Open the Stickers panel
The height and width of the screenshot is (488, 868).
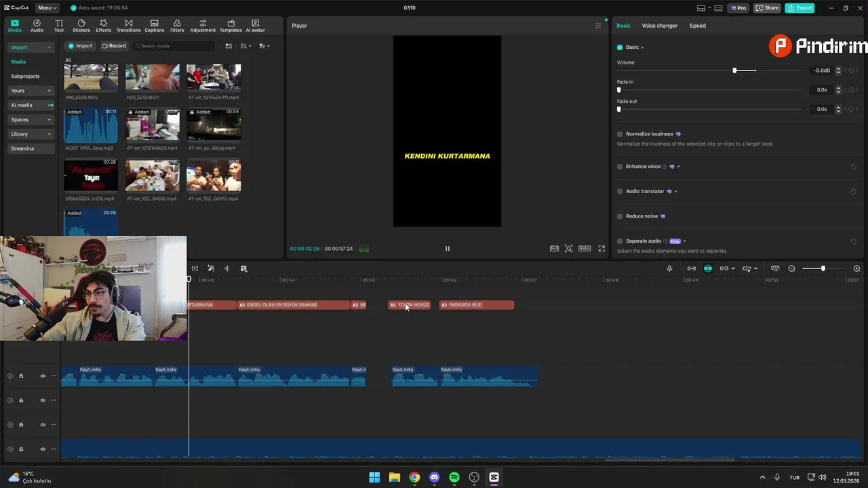point(81,26)
